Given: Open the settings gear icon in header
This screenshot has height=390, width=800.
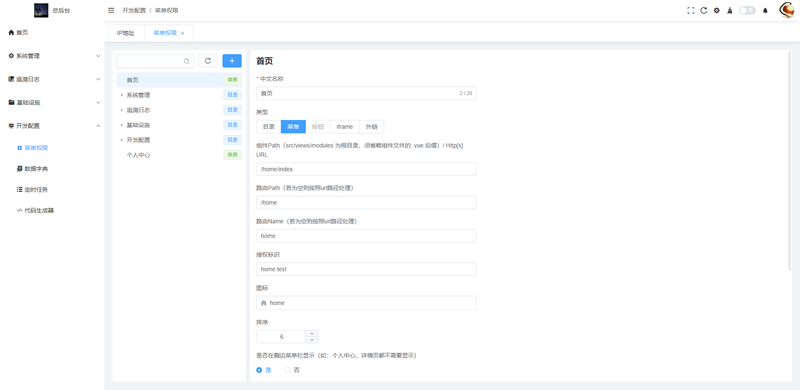Looking at the screenshot, I should [716, 10].
